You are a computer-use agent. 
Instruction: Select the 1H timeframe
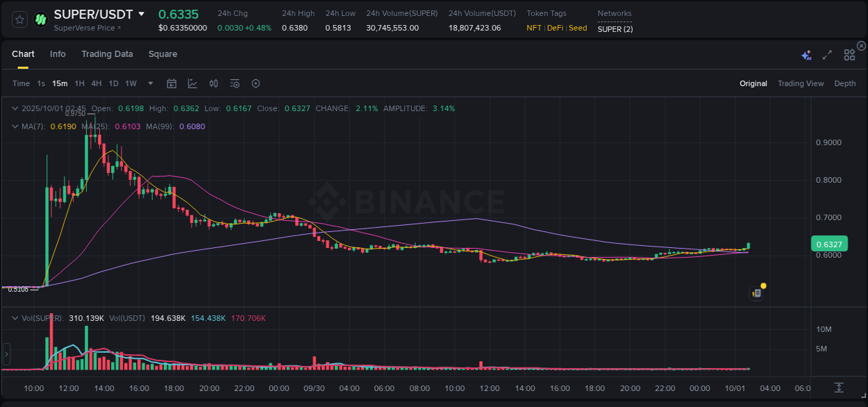coord(78,83)
